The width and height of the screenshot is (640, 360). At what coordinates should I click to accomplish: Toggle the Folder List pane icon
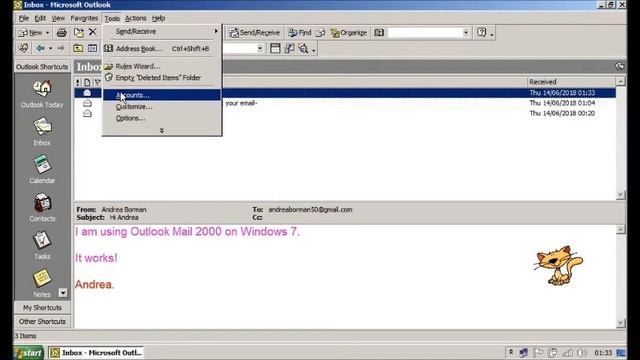pos(93,48)
